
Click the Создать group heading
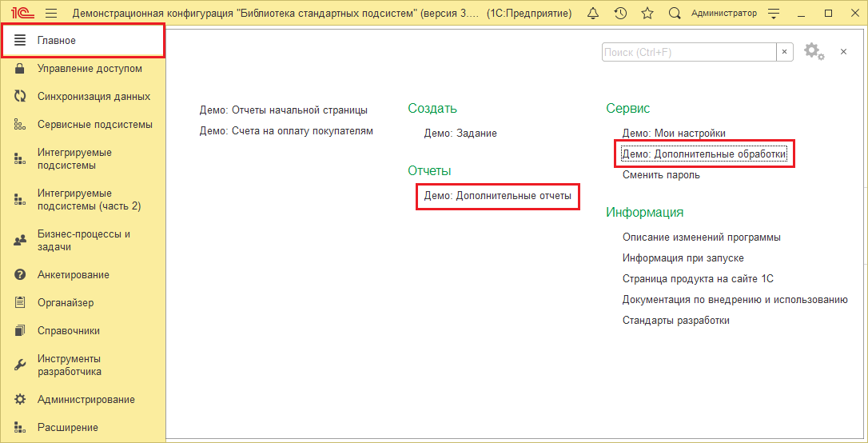432,109
